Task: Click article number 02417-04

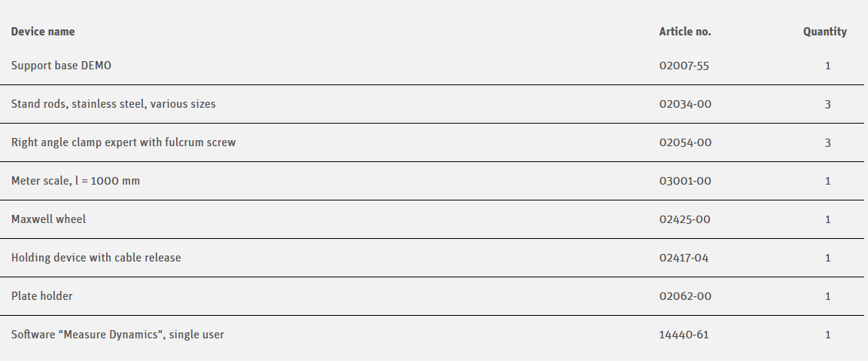Action: coord(684,258)
